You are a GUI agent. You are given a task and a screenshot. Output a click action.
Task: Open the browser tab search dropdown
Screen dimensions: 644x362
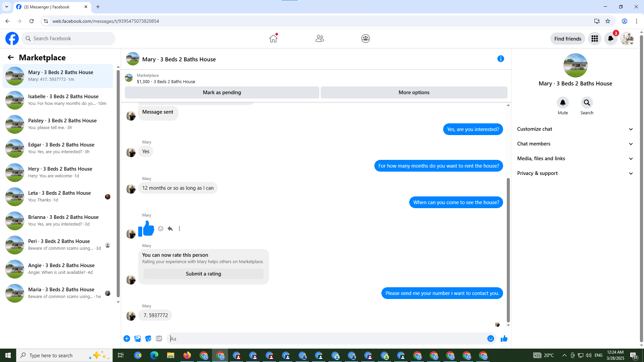tap(7, 7)
